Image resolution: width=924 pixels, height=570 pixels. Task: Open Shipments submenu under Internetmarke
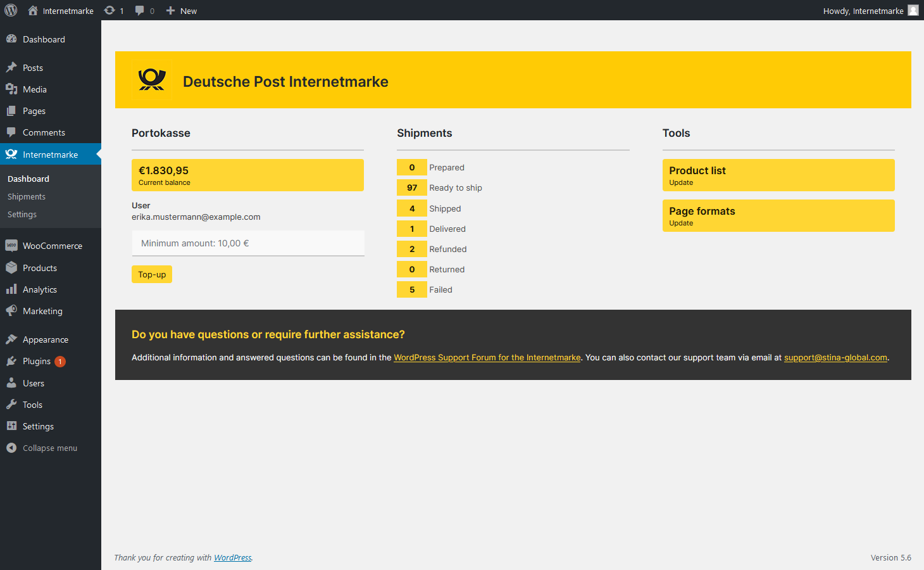[27, 196]
